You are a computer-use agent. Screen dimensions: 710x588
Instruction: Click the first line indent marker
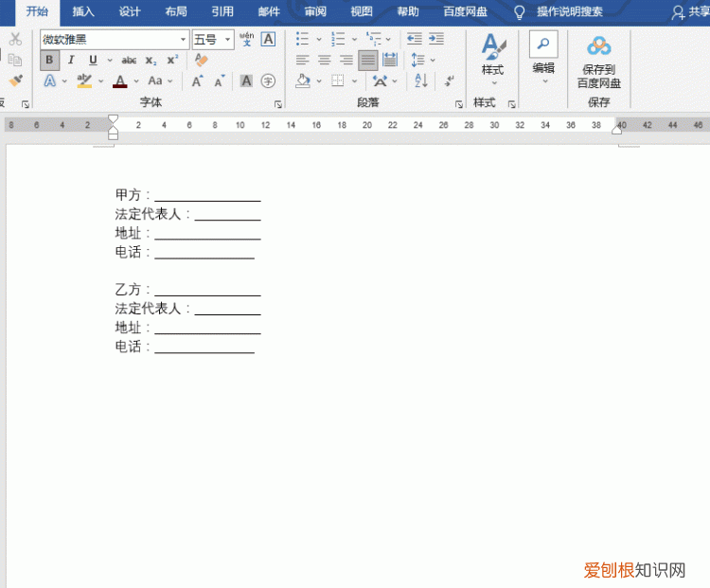tap(113, 119)
